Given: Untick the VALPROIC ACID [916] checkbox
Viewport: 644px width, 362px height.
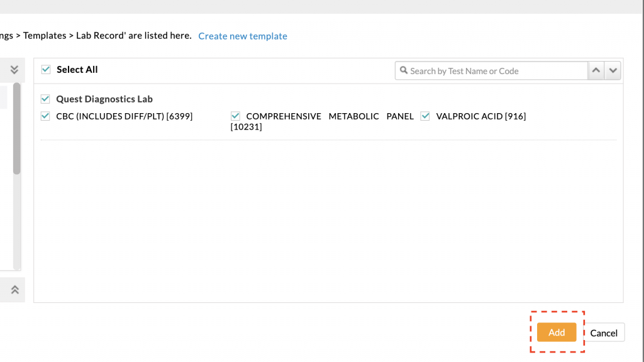Looking at the screenshot, I should [425, 116].
